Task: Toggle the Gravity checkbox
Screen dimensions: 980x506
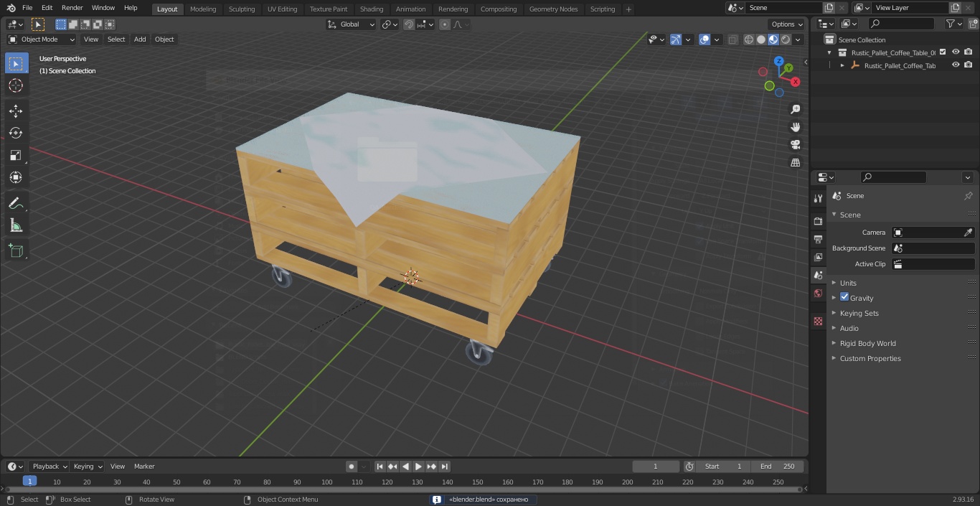Action: point(844,297)
